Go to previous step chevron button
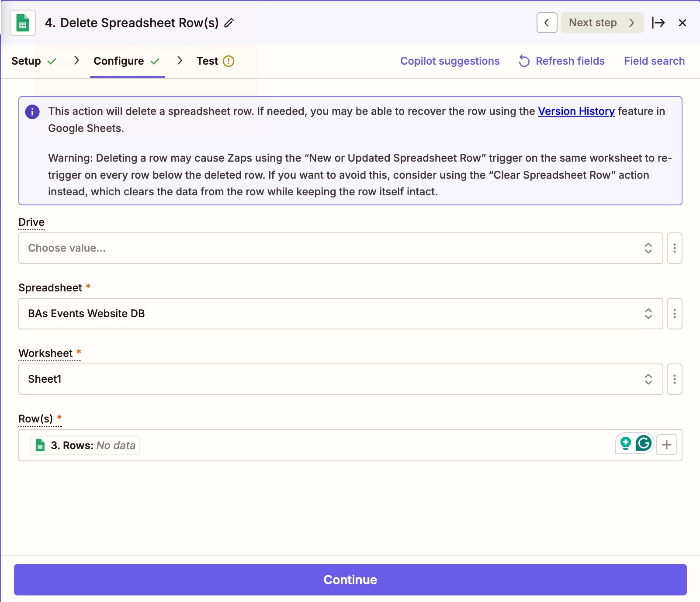This screenshot has width=700, height=602. point(547,23)
